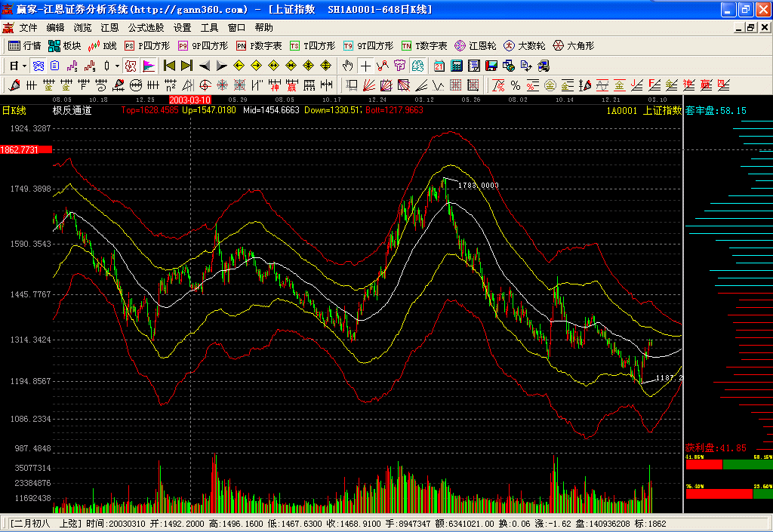Image resolution: width=773 pixels, height=532 pixels.
Task: Open the 六角形 hexagon chart tool
Action: click(x=574, y=46)
